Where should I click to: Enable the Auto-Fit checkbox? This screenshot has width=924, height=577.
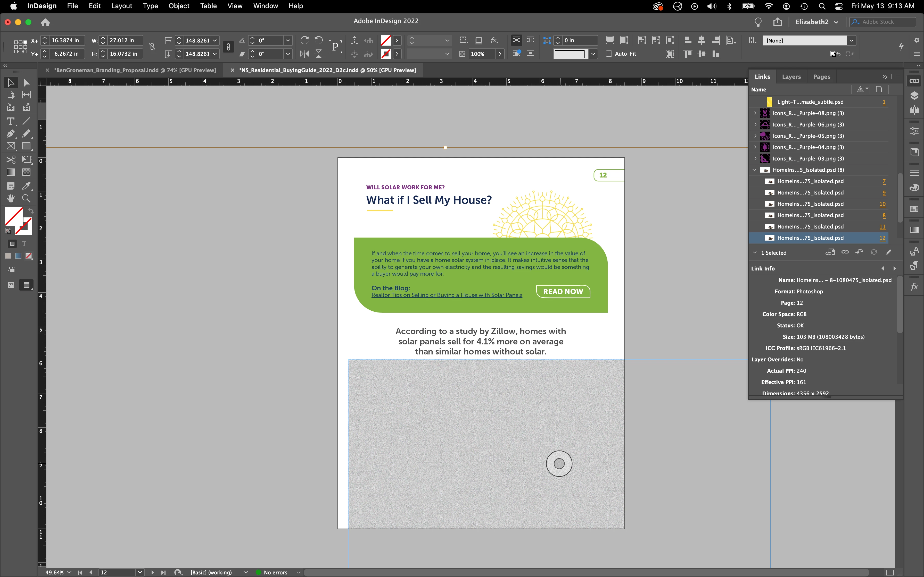[x=609, y=54]
